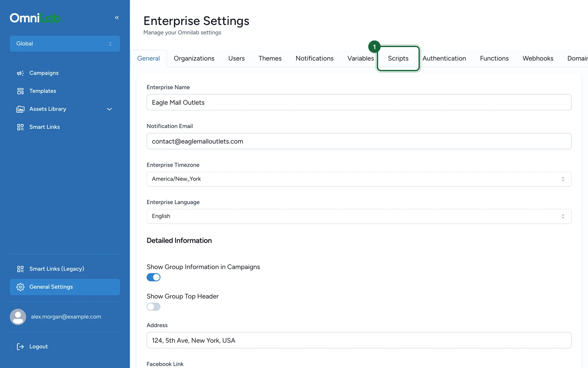The height and width of the screenshot is (368, 588).
Task: Go to the Functions tab
Action: 494,59
